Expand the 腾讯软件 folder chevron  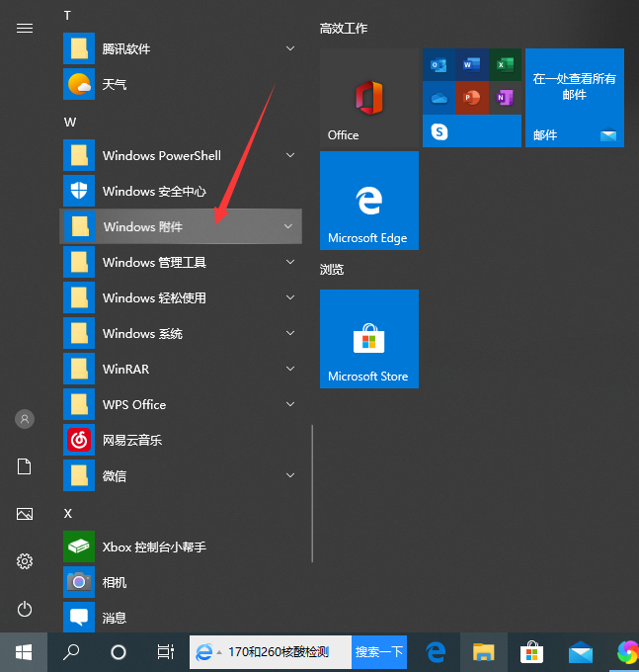(x=290, y=48)
